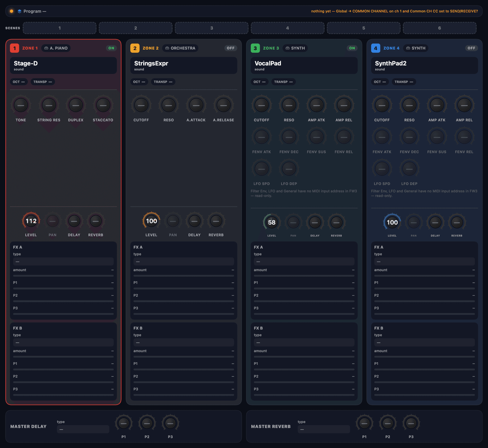Open Zone 1 FX A type dropdown
The height and width of the screenshot is (448, 488).
[x=63, y=262]
